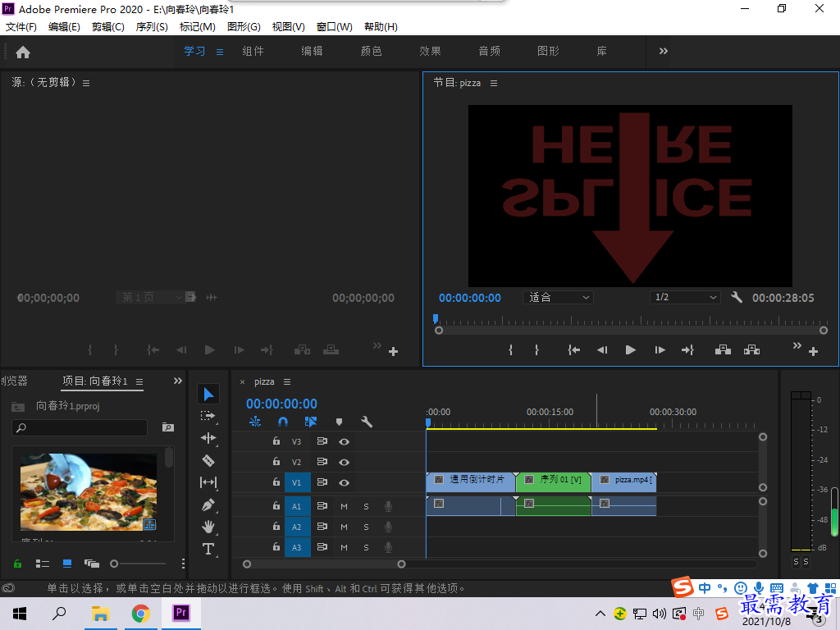Viewport: 840px width, 630px height.
Task: Open Button Editor plus in Program monitor
Action: (813, 351)
